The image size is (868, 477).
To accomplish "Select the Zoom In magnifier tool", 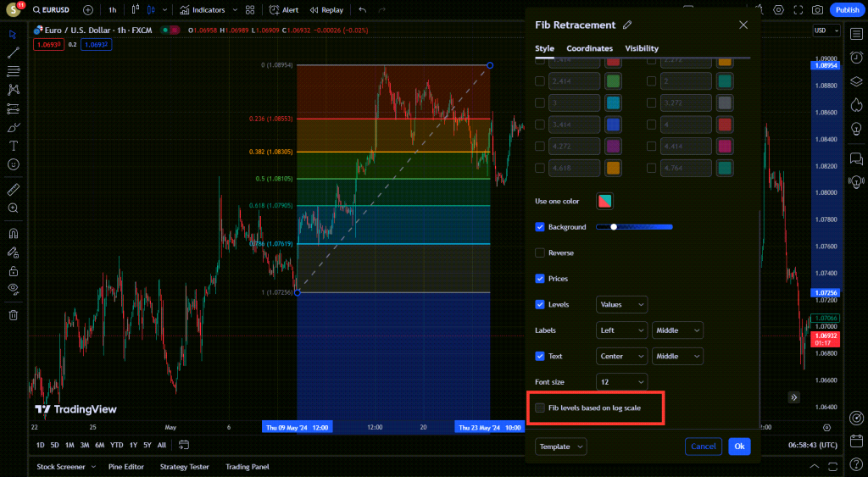I will click(x=13, y=208).
